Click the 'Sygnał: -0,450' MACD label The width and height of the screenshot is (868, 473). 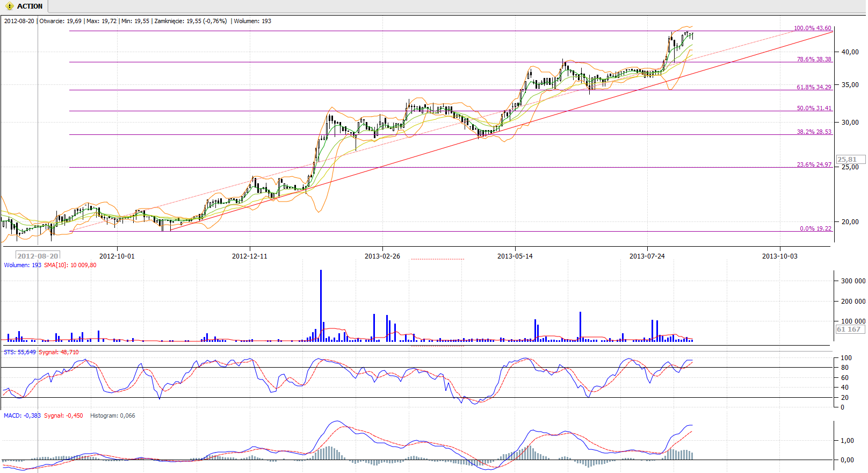(63, 415)
